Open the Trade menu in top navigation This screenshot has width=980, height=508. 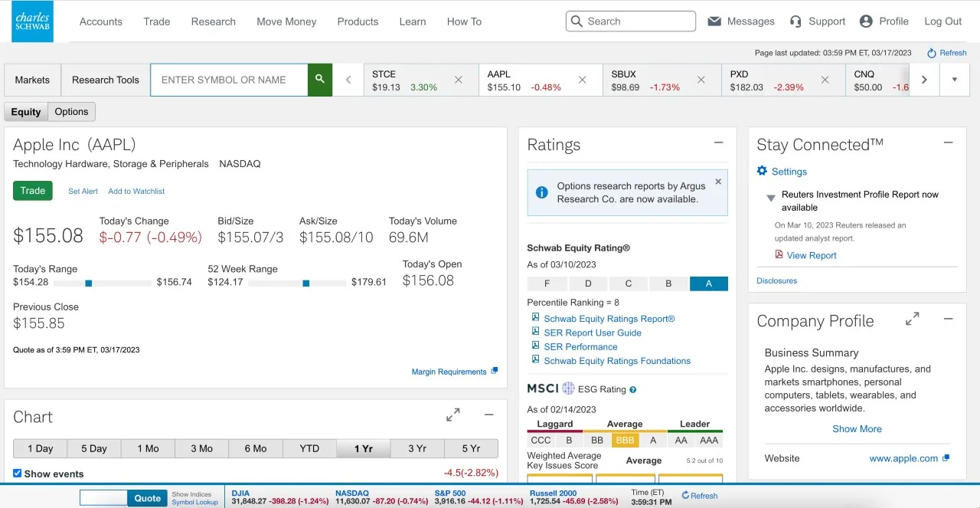157,21
